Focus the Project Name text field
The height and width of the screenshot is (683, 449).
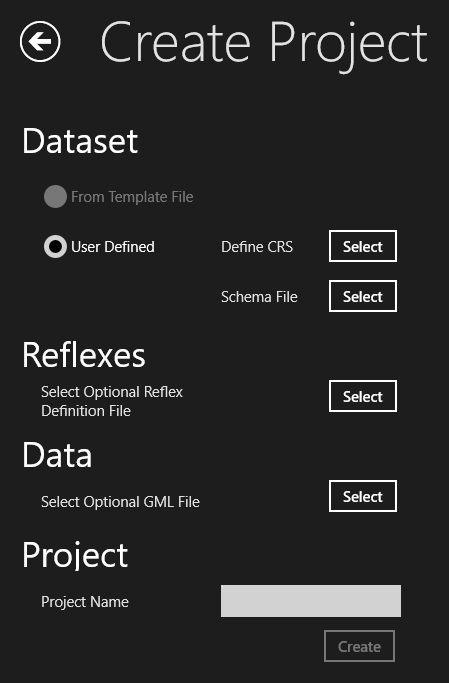click(311, 601)
